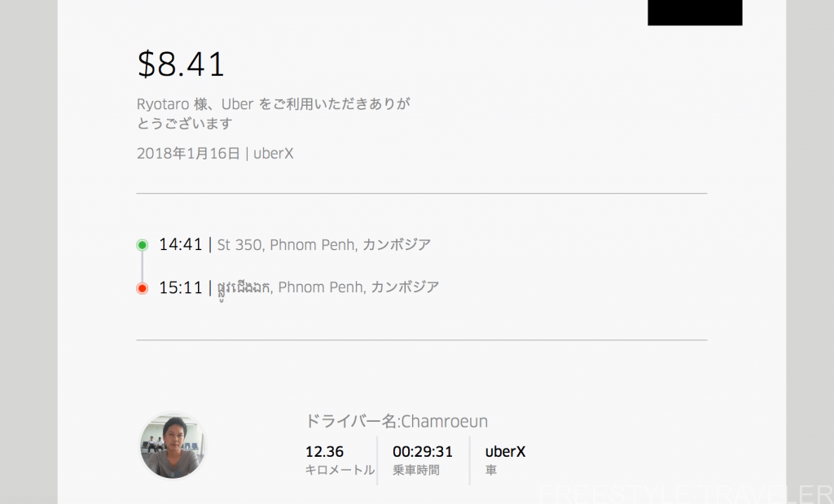Open the driver Chamroeun's profile photo
The height and width of the screenshot is (504, 834).
[173, 446]
